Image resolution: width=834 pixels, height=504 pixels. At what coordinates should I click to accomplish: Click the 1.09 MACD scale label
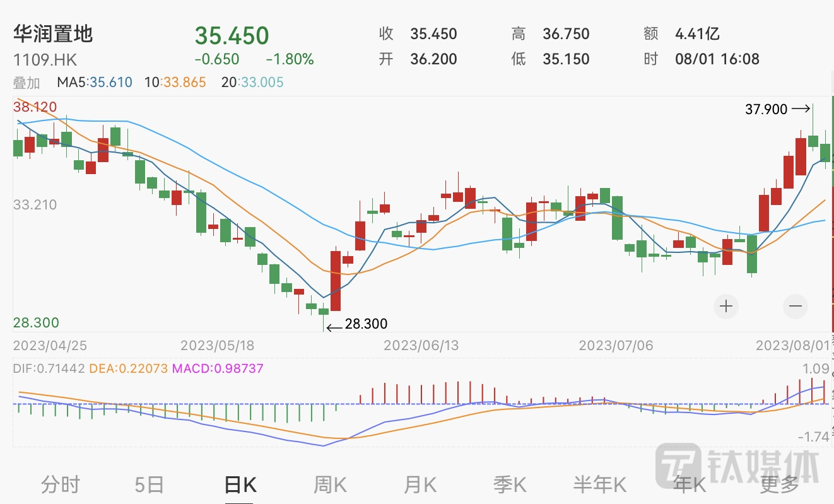coord(816,369)
